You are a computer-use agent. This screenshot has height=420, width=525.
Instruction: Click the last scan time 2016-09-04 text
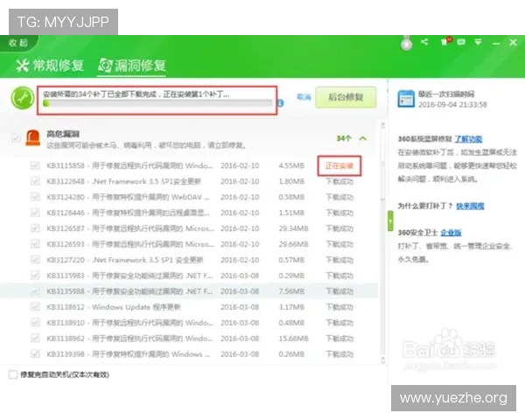(x=452, y=104)
